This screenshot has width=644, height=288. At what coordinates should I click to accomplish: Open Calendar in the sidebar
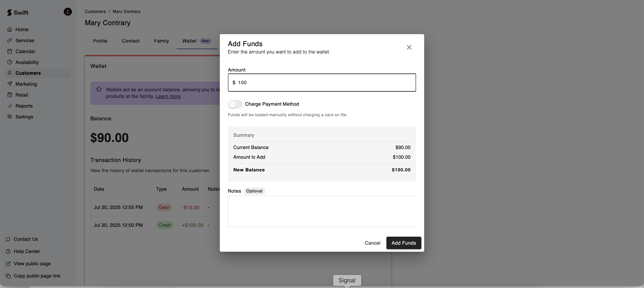38,51
